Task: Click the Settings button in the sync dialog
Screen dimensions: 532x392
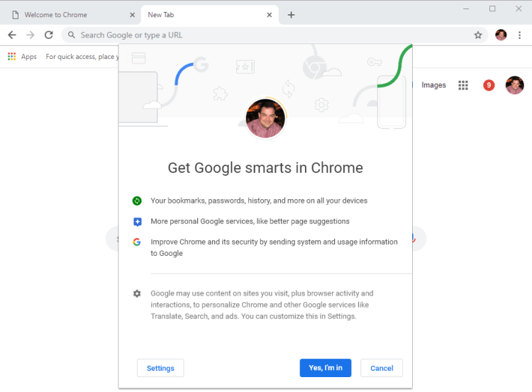Action: (x=160, y=369)
